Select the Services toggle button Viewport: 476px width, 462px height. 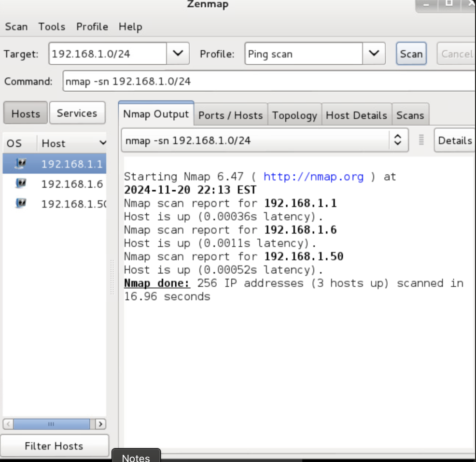click(77, 113)
